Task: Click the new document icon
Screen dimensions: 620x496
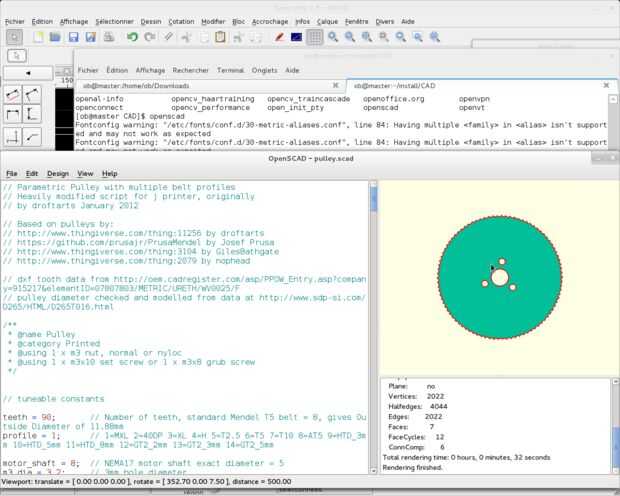Action: tap(38, 37)
